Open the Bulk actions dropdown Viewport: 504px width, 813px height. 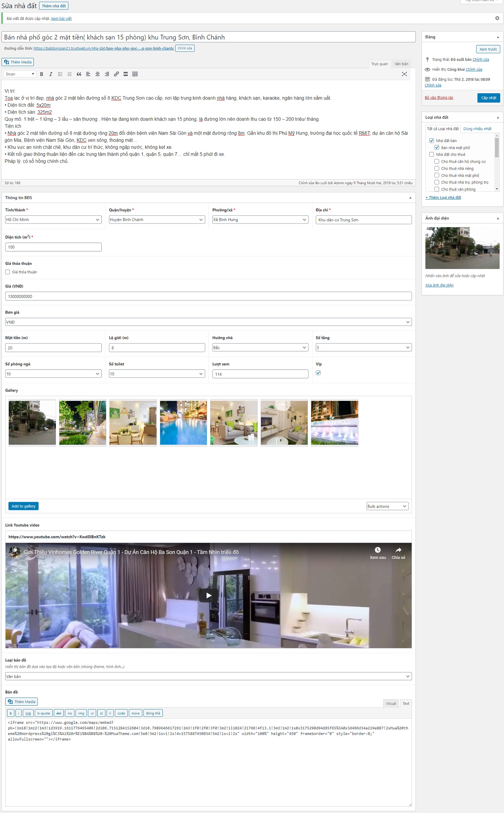point(387,506)
